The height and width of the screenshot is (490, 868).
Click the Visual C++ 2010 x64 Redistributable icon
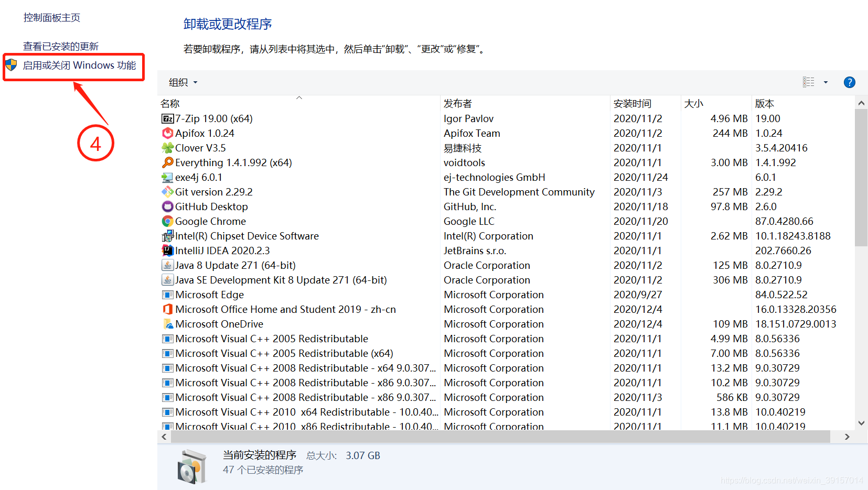click(167, 412)
